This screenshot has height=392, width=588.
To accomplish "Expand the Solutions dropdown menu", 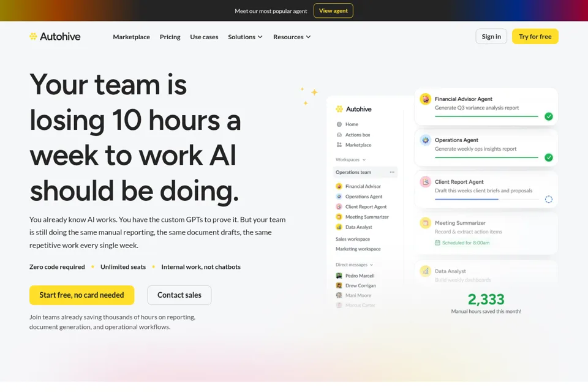I will [x=245, y=37].
